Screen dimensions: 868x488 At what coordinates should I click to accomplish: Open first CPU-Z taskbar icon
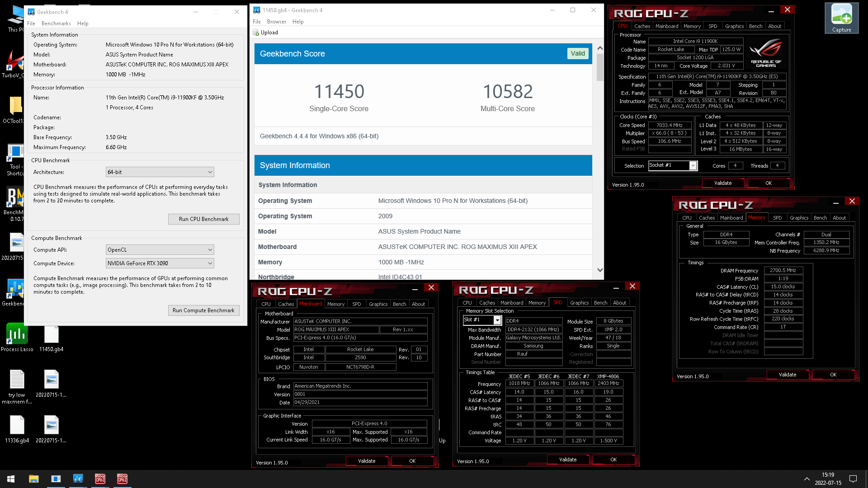[100, 479]
